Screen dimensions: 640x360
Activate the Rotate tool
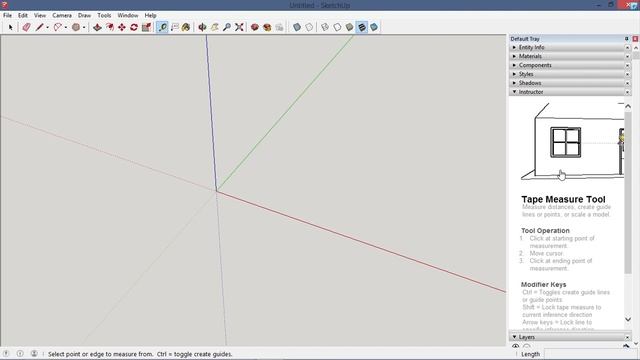click(x=134, y=27)
